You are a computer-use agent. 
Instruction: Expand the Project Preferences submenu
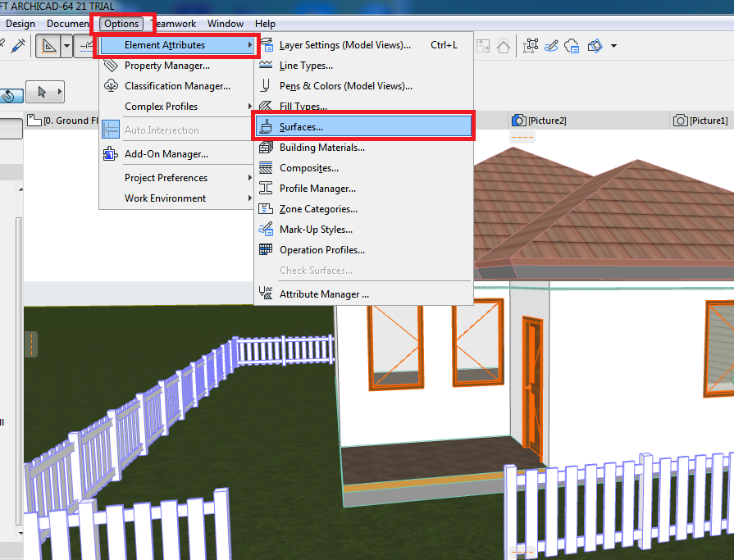click(x=164, y=177)
